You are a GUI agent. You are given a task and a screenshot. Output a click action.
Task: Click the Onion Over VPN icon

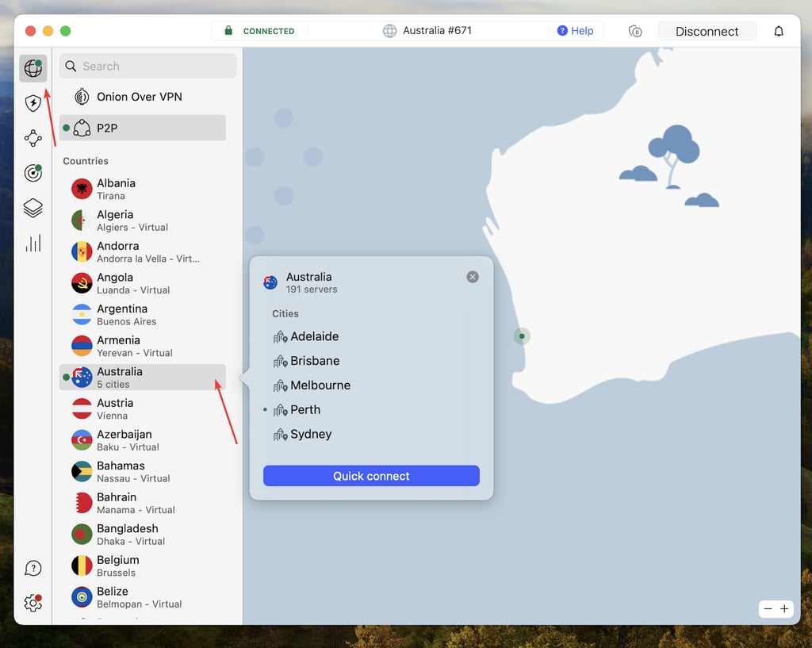[82, 96]
